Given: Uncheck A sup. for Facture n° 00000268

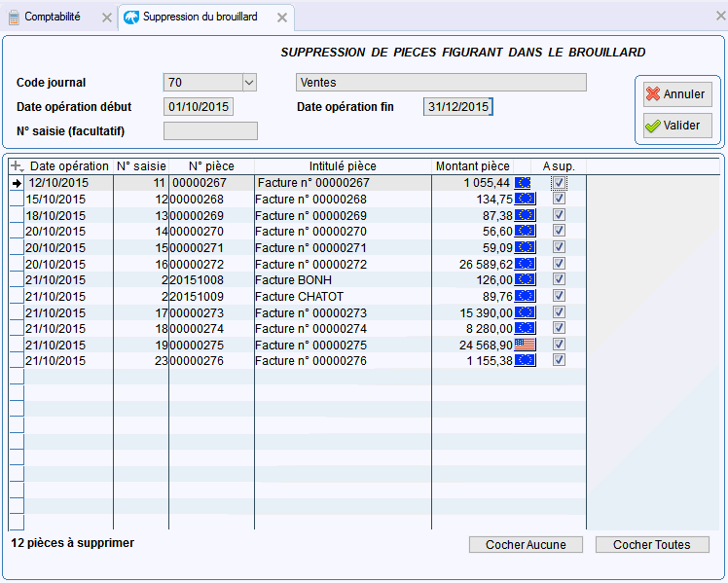Looking at the screenshot, I should pyautogui.click(x=559, y=199).
